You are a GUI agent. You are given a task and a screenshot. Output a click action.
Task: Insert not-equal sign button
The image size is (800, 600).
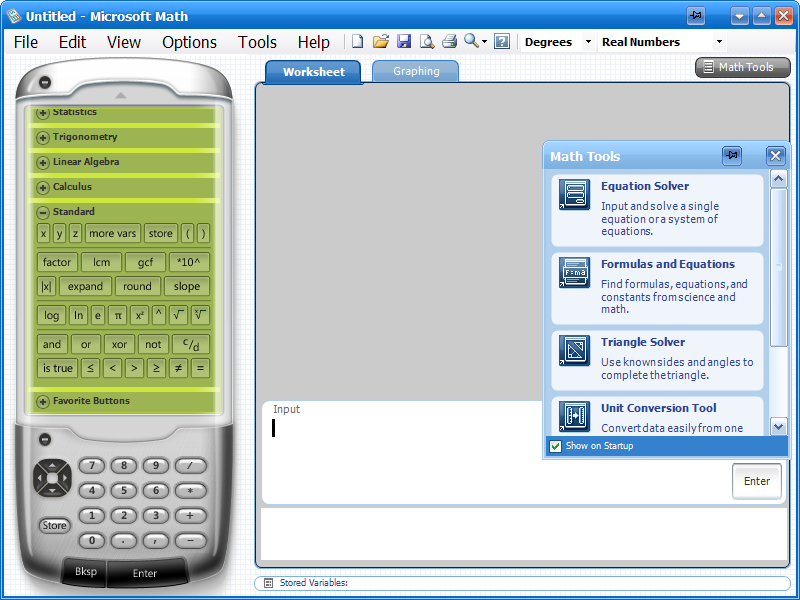tap(178, 368)
